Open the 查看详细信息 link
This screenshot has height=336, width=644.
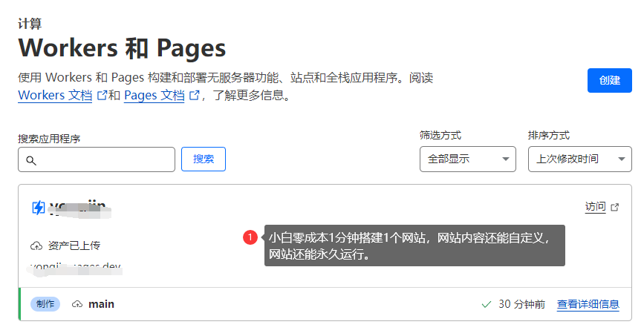tap(588, 304)
